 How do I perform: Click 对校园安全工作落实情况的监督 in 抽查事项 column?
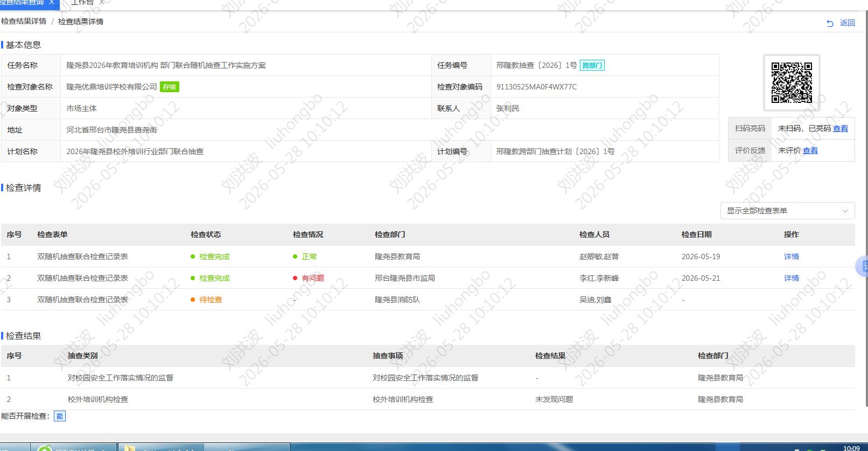tap(425, 378)
